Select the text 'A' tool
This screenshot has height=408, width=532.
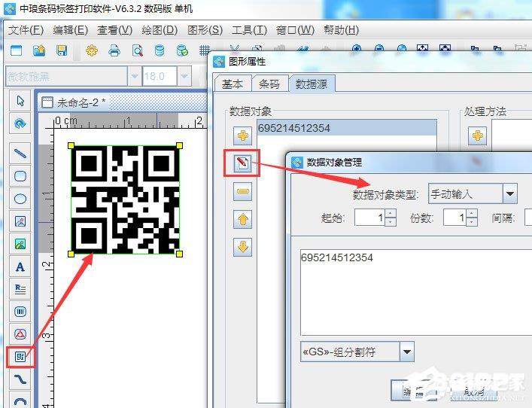coord(20,266)
